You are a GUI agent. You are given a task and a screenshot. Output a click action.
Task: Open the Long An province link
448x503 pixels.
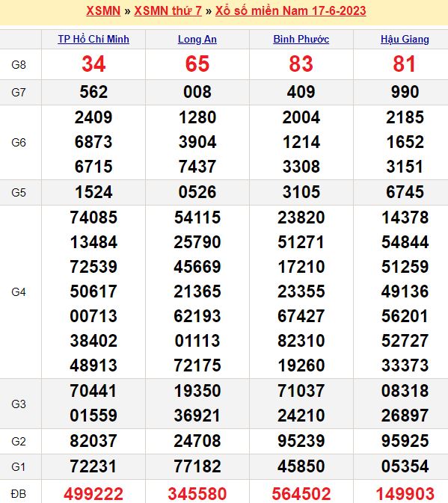(x=197, y=39)
